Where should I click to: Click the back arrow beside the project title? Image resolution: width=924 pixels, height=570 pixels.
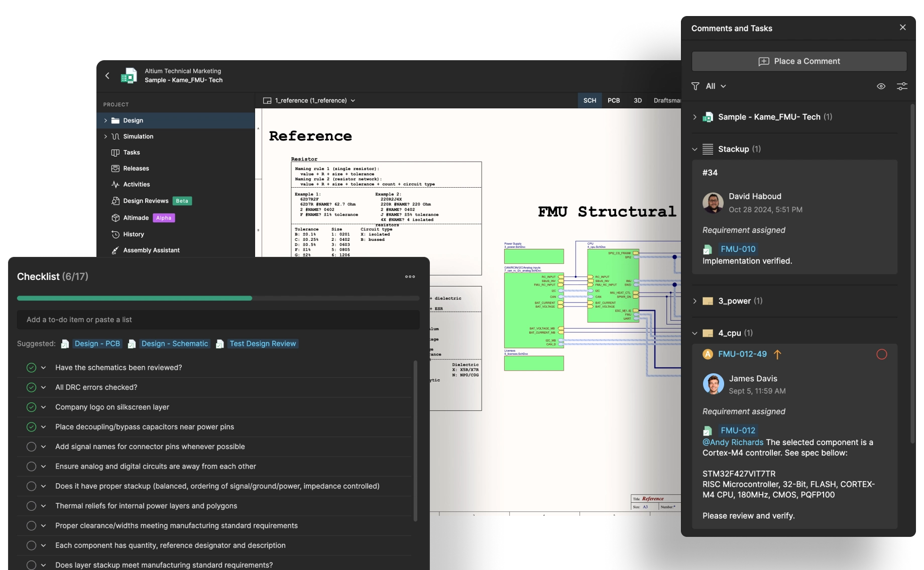click(x=107, y=75)
